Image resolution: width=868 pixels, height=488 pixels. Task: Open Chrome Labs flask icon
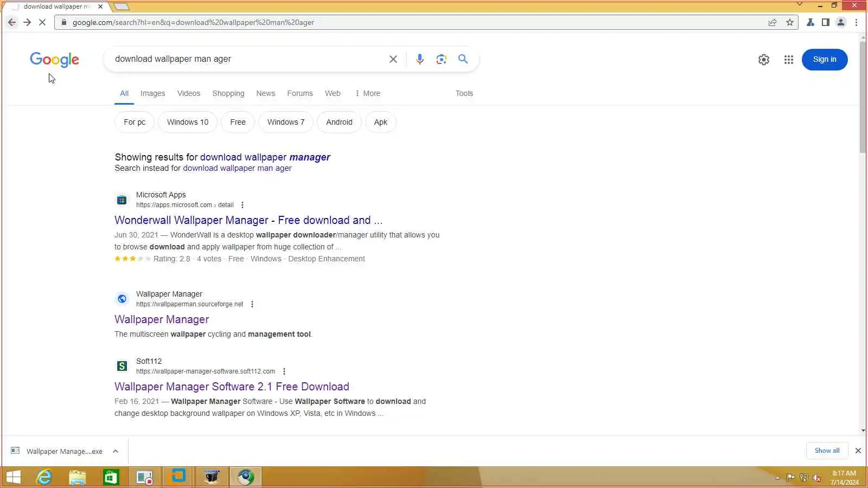click(x=810, y=22)
